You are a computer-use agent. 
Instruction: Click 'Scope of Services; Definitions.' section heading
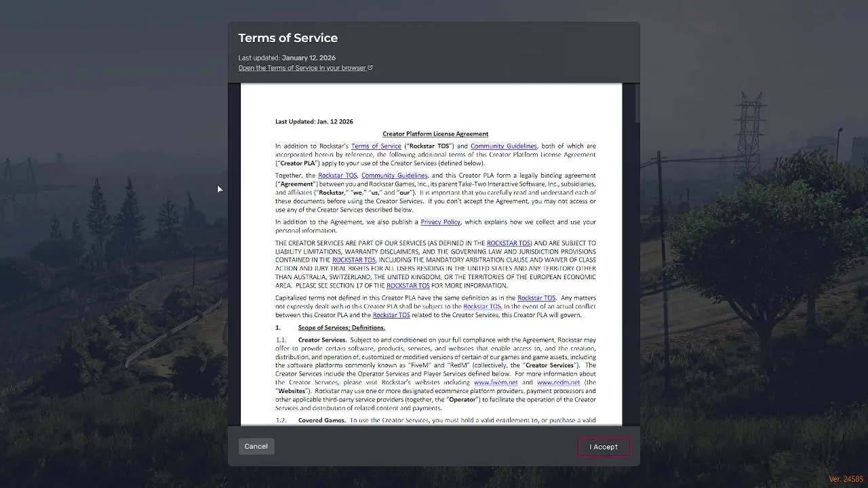point(342,328)
